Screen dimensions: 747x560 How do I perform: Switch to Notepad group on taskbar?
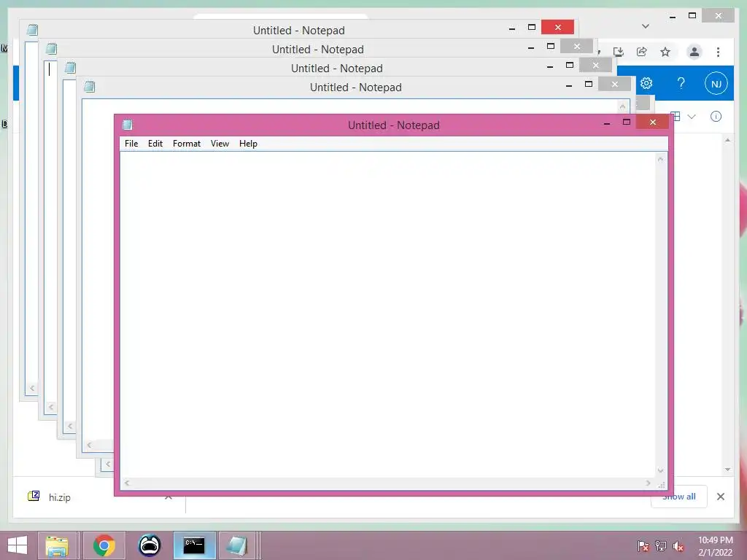pos(237,545)
